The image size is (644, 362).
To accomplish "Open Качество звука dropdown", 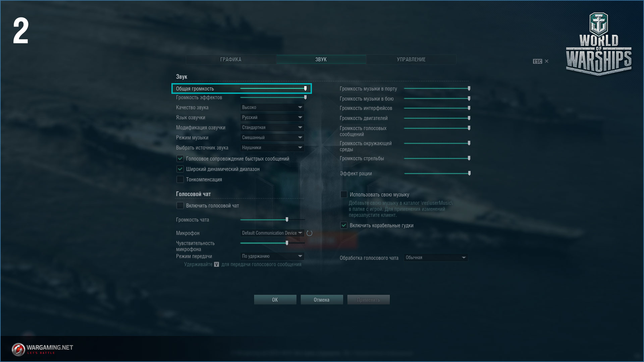I will [272, 108].
